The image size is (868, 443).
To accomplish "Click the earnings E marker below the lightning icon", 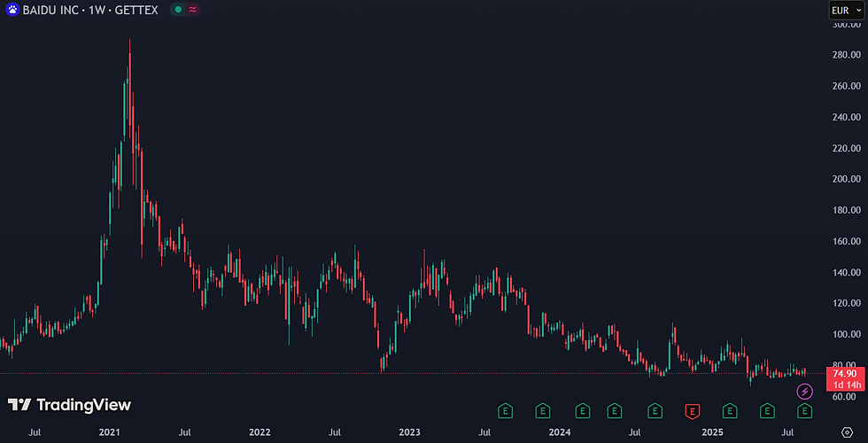I will 804,411.
